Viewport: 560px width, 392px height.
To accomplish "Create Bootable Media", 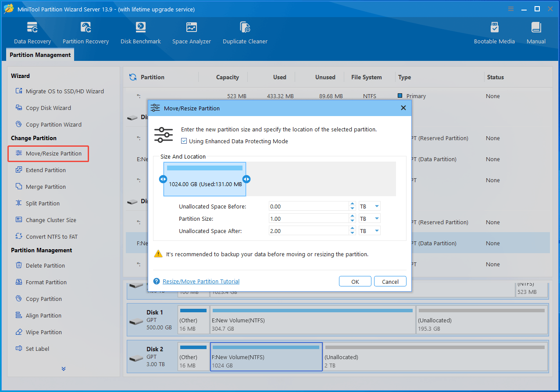I will [494, 33].
